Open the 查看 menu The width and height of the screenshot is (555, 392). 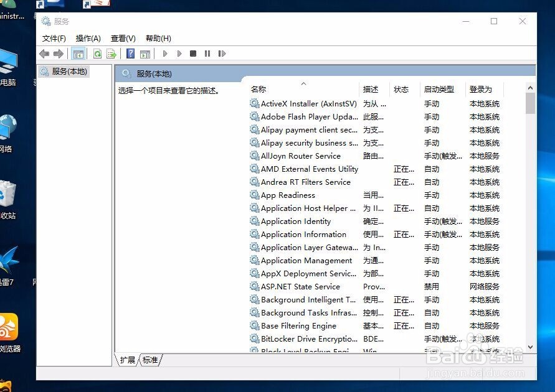point(122,38)
